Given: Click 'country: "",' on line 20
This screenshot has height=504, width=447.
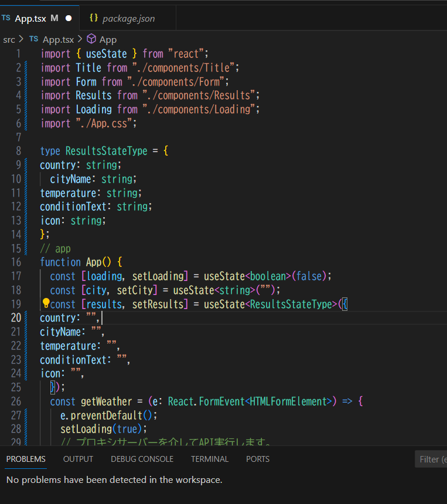Looking at the screenshot, I should coord(70,318).
